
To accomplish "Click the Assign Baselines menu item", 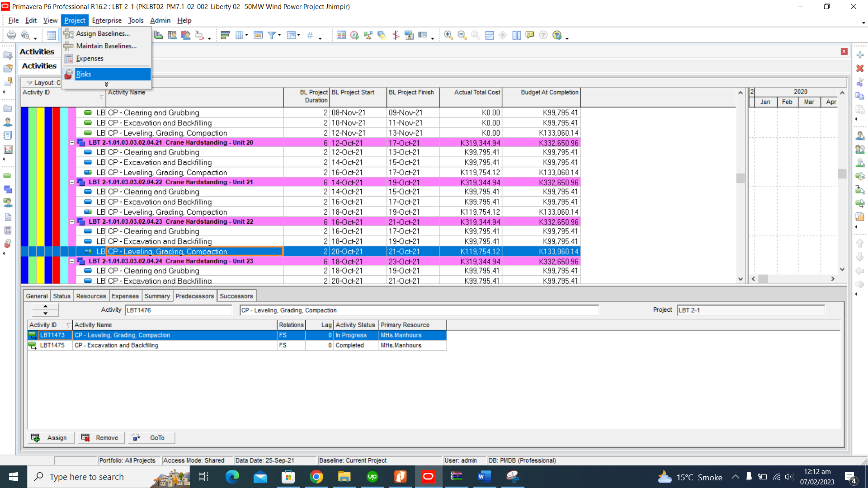I will (x=103, y=33).
